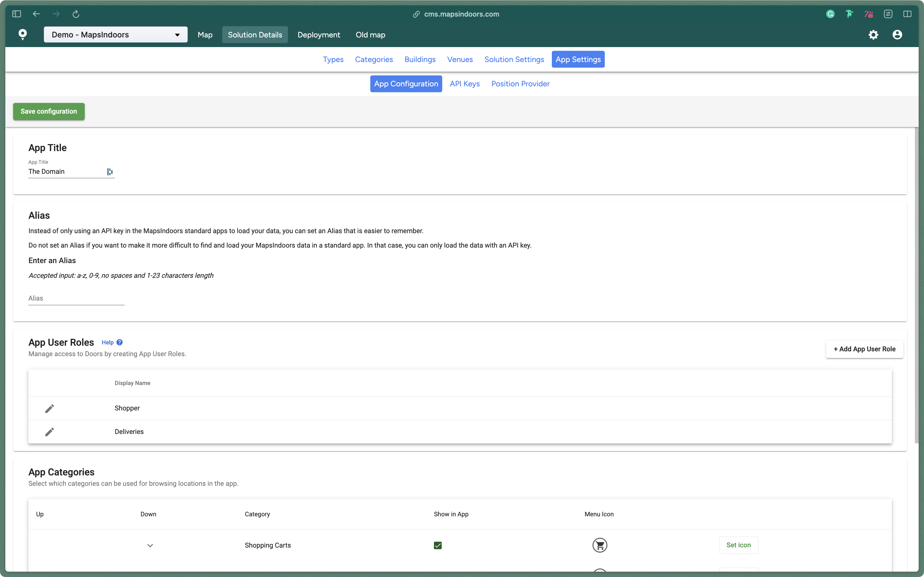Uncheck Show in App for Shopping Carts

pyautogui.click(x=438, y=545)
